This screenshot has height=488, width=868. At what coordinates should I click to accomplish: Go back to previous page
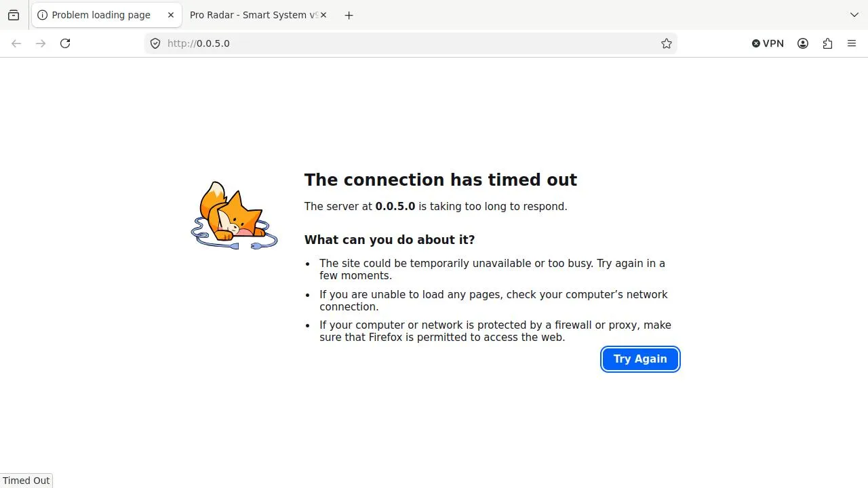(x=16, y=43)
